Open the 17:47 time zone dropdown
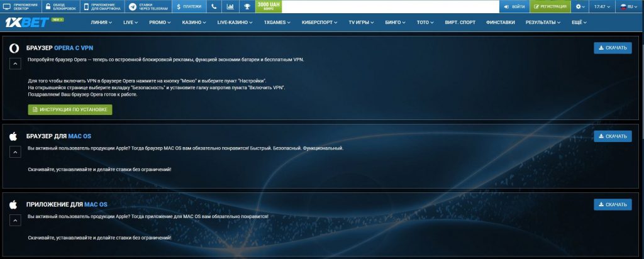Image resolution: width=644 pixels, height=259 pixels. (x=602, y=6)
